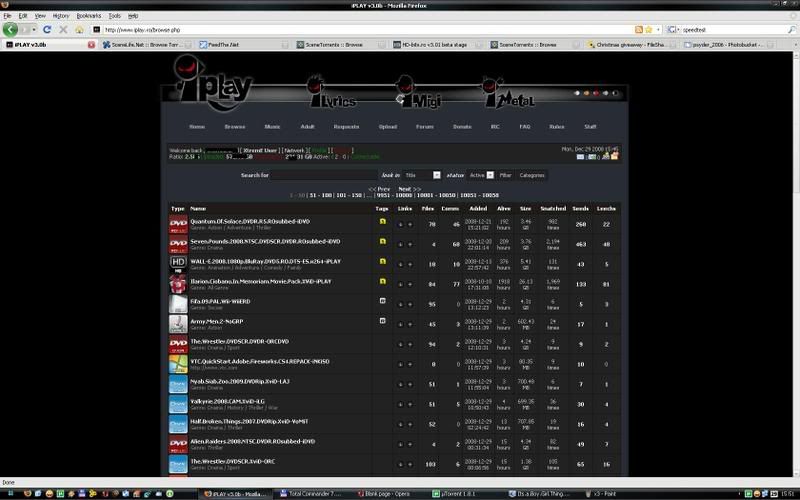The width and height of the screenshot is (800, 500).
Task: Open the Alien.Raiders.2008.NTSC.DVDR torrent link
Action: (x=253, y=441)
